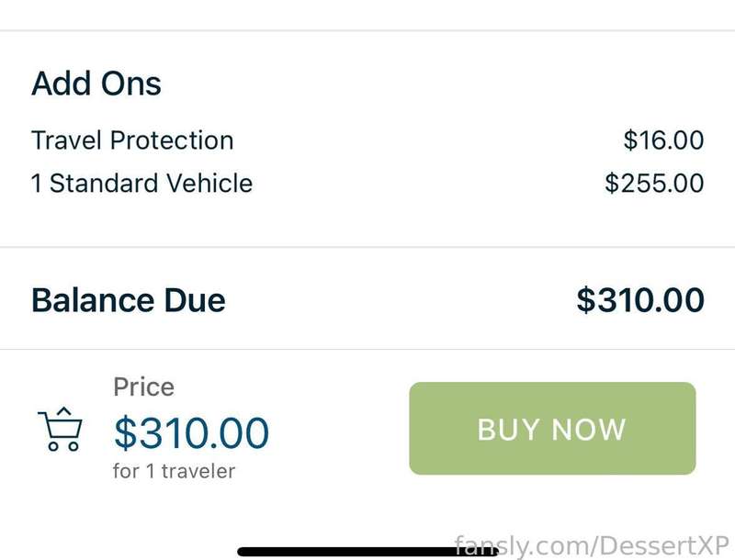Tap the $16.00 Travel Protection price
Viewport: 735px width, 560px height.
[x=663, y=140]
